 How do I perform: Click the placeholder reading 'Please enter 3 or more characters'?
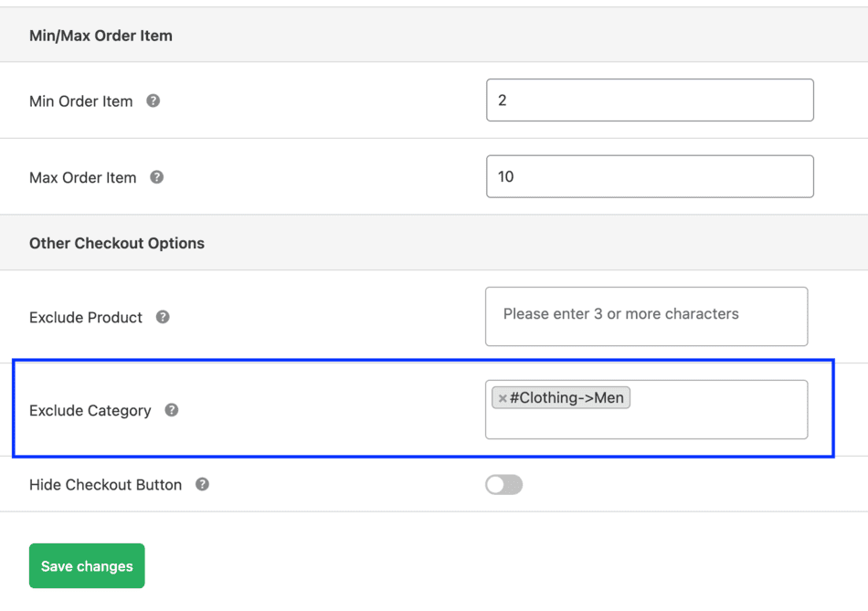(x=619, y=313)
